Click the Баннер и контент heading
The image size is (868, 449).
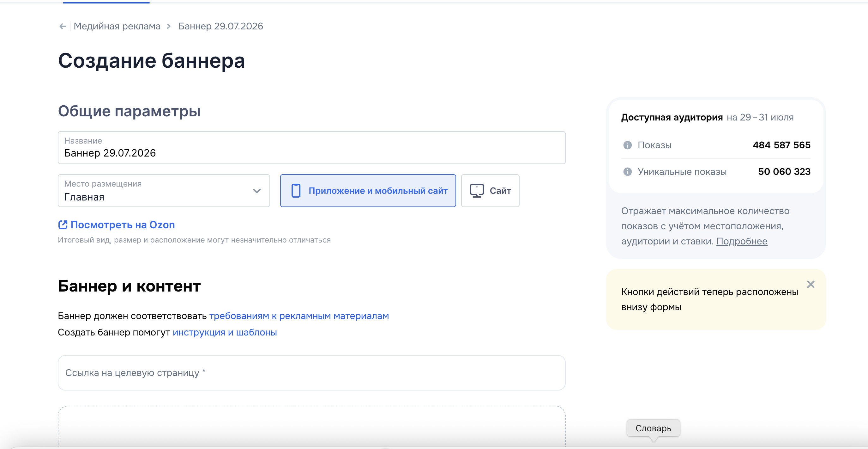coord(130,286)
